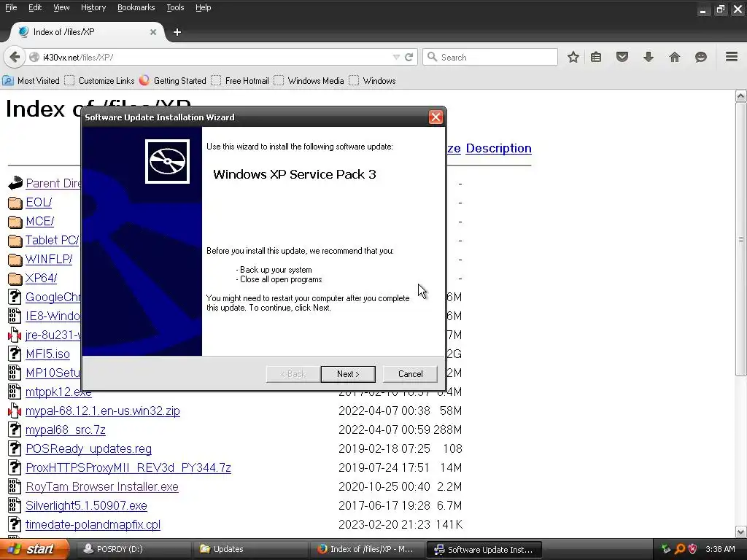Click the Pocket icon in the toolbar
The image size is (747, 560).
tap(622, 57)
